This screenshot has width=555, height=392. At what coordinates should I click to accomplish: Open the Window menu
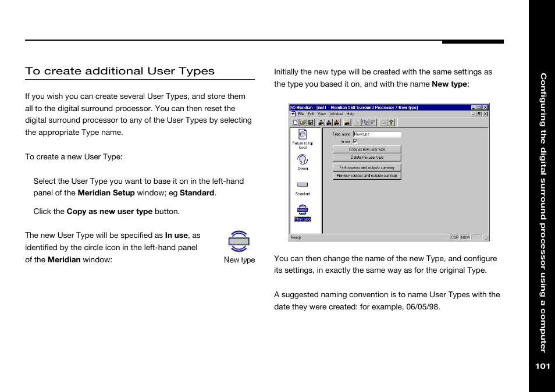(x=336, y=114)
